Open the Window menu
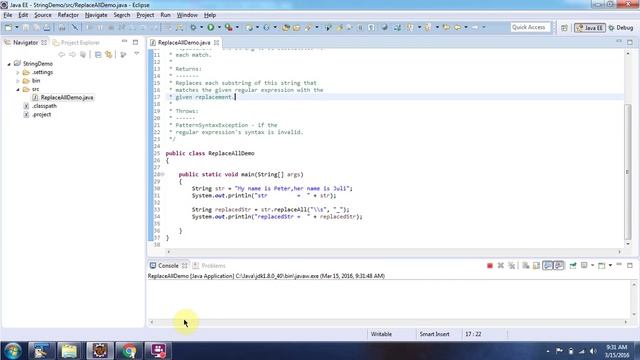The image size is (640, 360). pyautogui.click(x=187, y=15)
